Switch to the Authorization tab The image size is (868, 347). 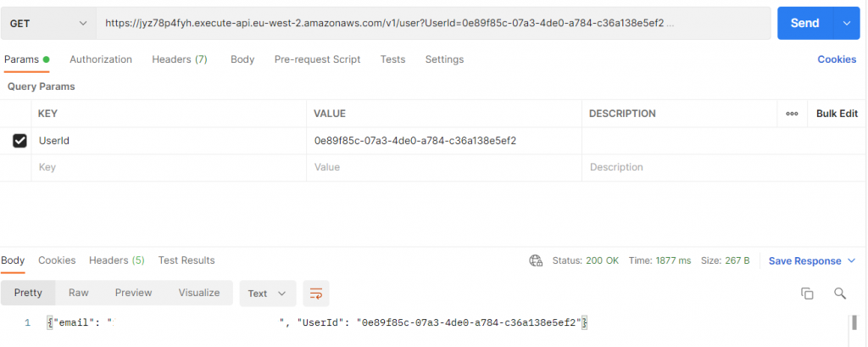[101, 59]
